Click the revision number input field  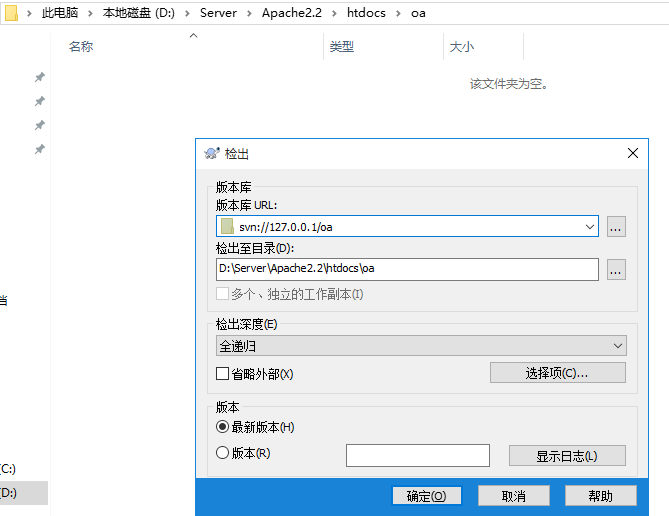417,456
